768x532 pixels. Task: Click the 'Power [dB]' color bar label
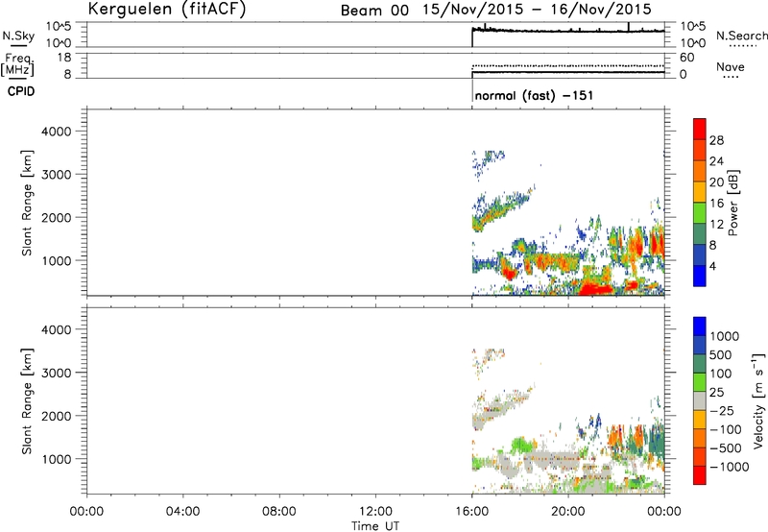coord(732,203)
